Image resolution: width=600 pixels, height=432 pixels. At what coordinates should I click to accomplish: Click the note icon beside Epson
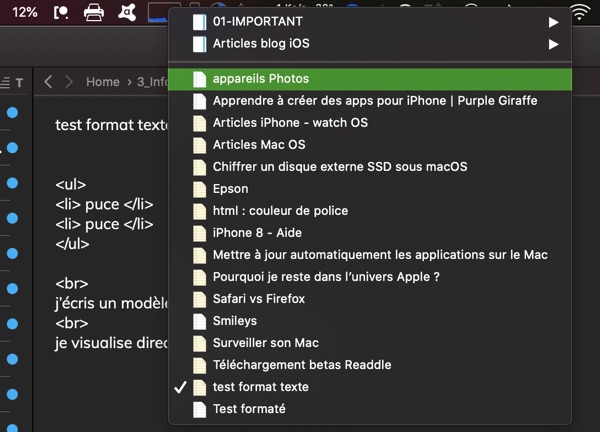(x=200, y=189)
